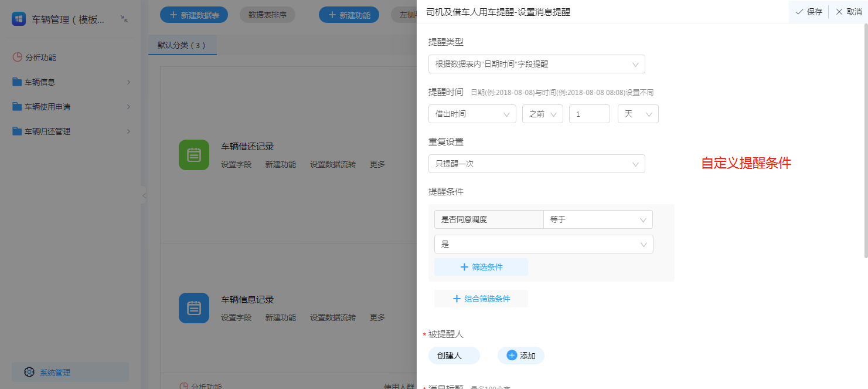This screenshot has height=389, width=868.
Task: Click 更多 under 车辆借还记录
Action: click(377, 164)
